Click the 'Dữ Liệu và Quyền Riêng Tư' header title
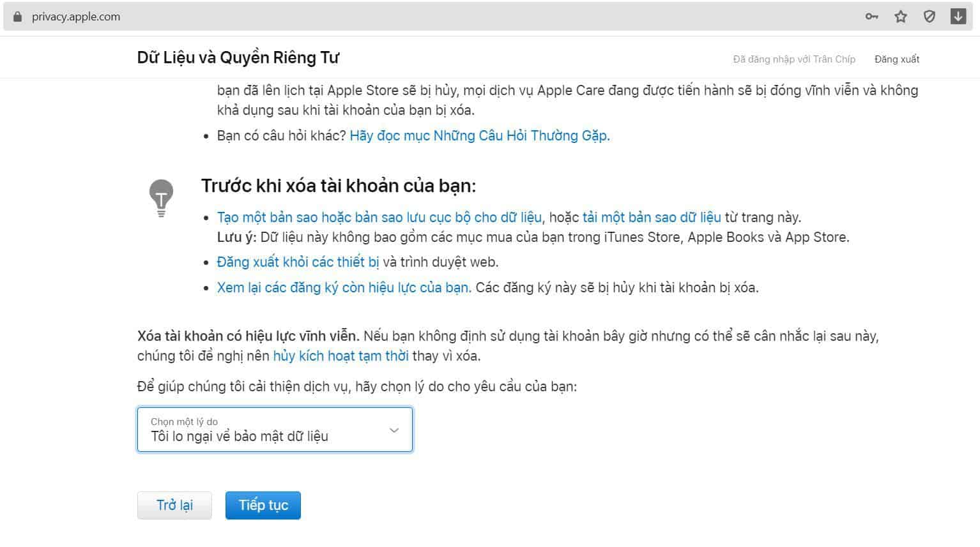 [x=238, y=57]
